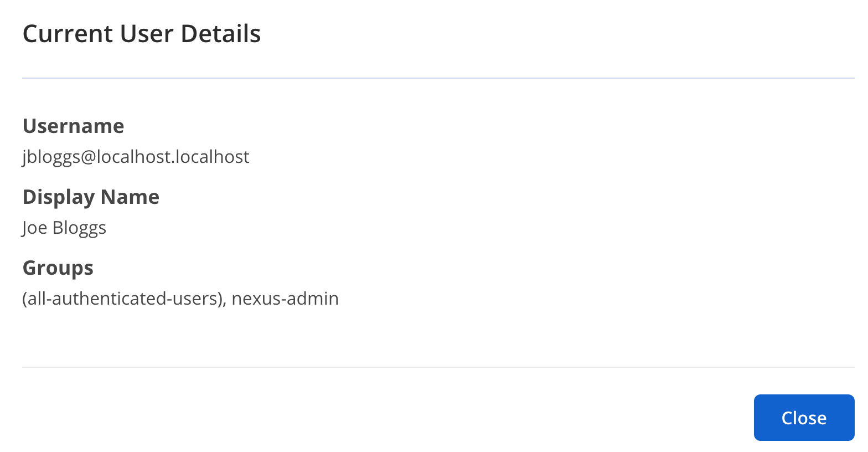Screen dimensions: 868x452
Task: Select the Joe Bloggs display name value
Action: 64,228
